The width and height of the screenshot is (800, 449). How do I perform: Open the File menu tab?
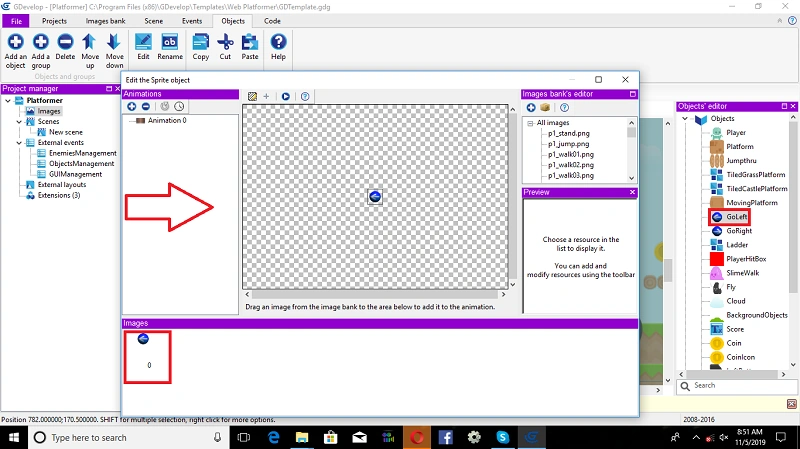click(x=16, y=21)
